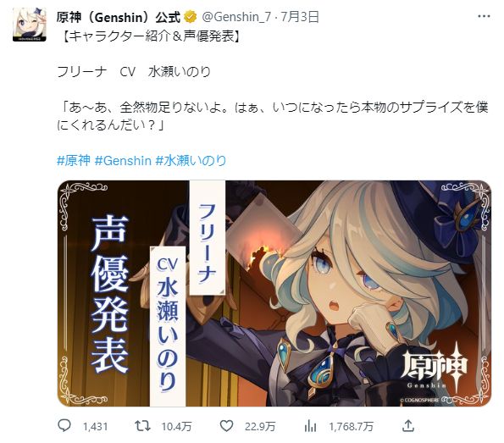The height and width of the screenshot is (443, 504).
Task: Click the tweet quote text body
Action: pyautogui.click(x=273, y=116)
